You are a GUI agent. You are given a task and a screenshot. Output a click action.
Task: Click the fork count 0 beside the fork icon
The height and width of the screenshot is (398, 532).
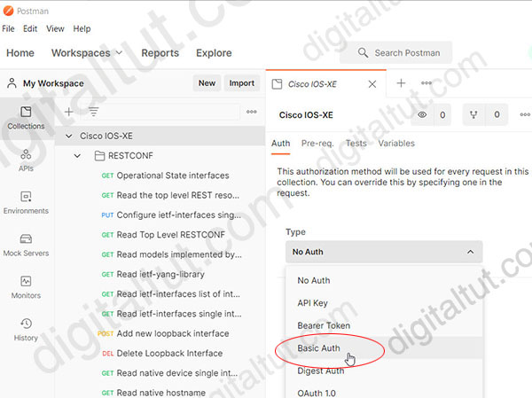[x=497, y=114]
